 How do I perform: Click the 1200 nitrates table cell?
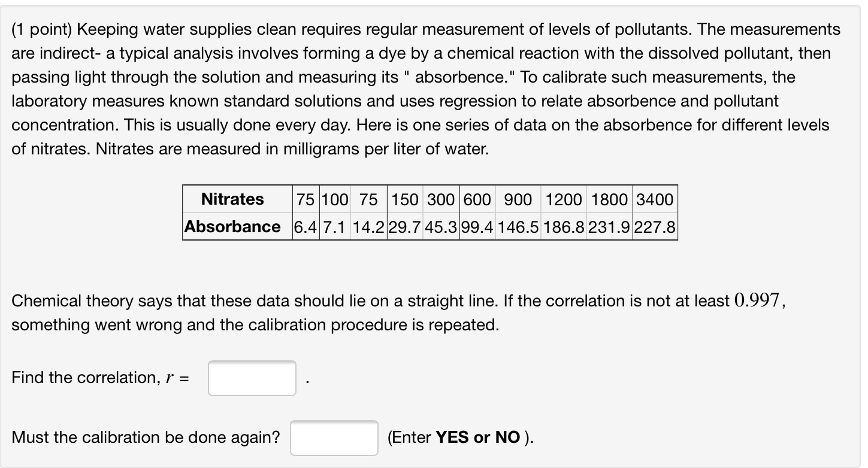(x=564, y=199)
